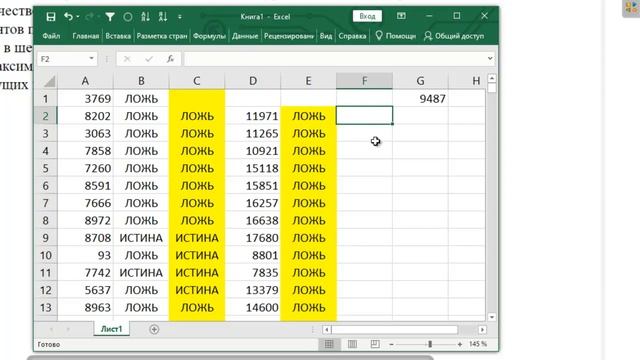This screenshot has height=360, width=640.
Task: Open the undo history dropdown arrow
Action: (78, 17)
